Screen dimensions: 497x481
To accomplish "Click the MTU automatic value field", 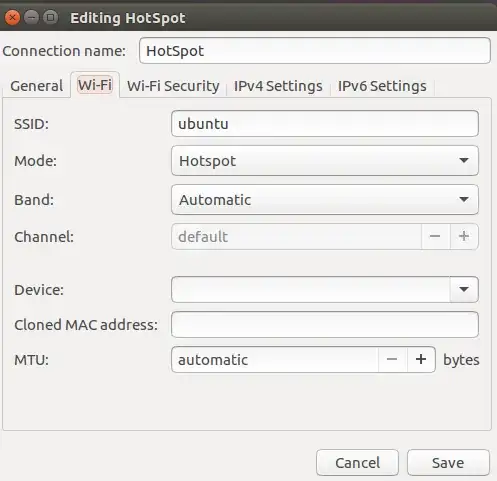I will point(275,359).
